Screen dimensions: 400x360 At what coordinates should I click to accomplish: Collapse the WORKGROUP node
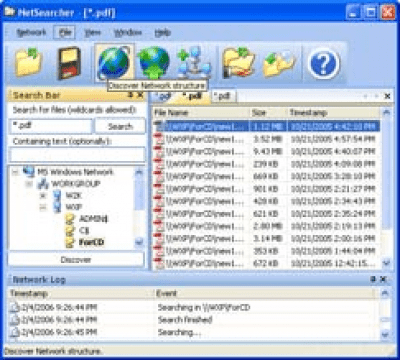click(x=29, y=184)
